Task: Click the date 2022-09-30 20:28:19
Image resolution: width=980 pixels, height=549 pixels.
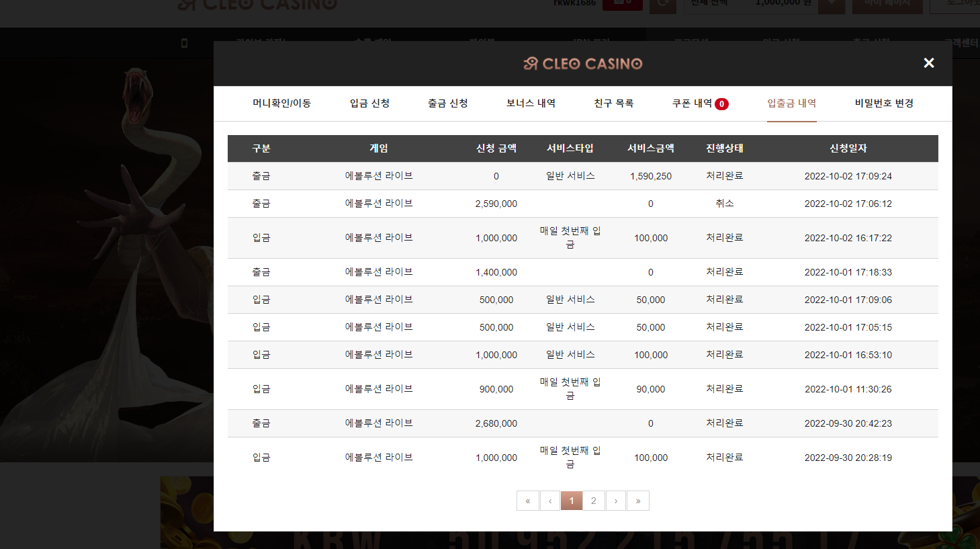Action: click(x=848, y=458)
